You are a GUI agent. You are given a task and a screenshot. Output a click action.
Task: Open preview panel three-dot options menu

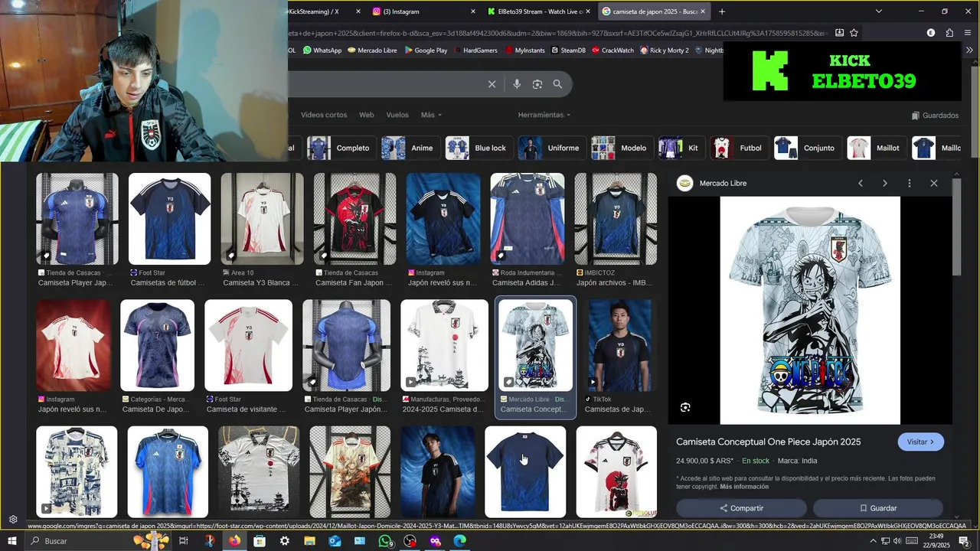point(910,184)
